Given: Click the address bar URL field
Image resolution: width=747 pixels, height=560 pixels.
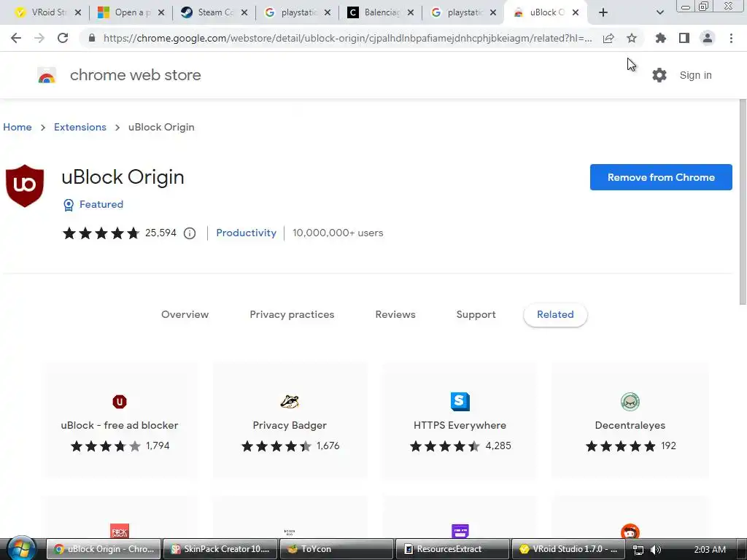Looking at the screenshot, I should click(x=347, y=38).
